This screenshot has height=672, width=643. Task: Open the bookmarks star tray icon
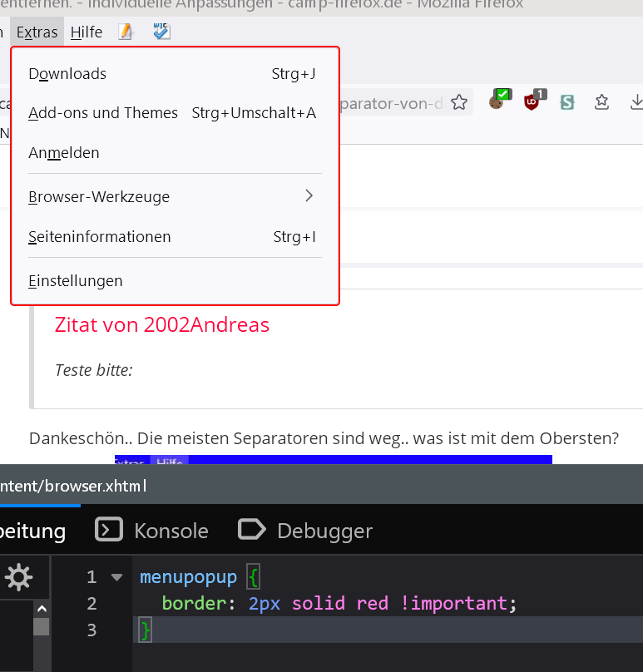coord(602,102)
